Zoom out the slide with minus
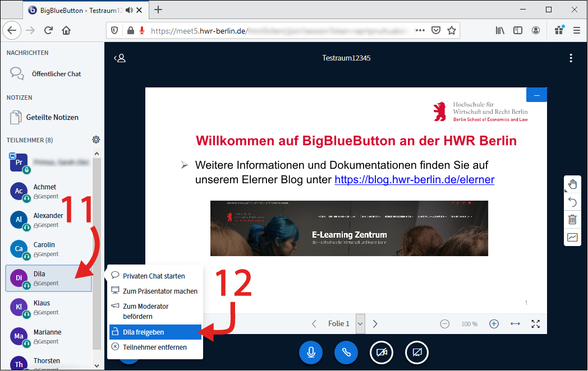The height and width of the screenshot is (371, 588). tap(445, 324)
